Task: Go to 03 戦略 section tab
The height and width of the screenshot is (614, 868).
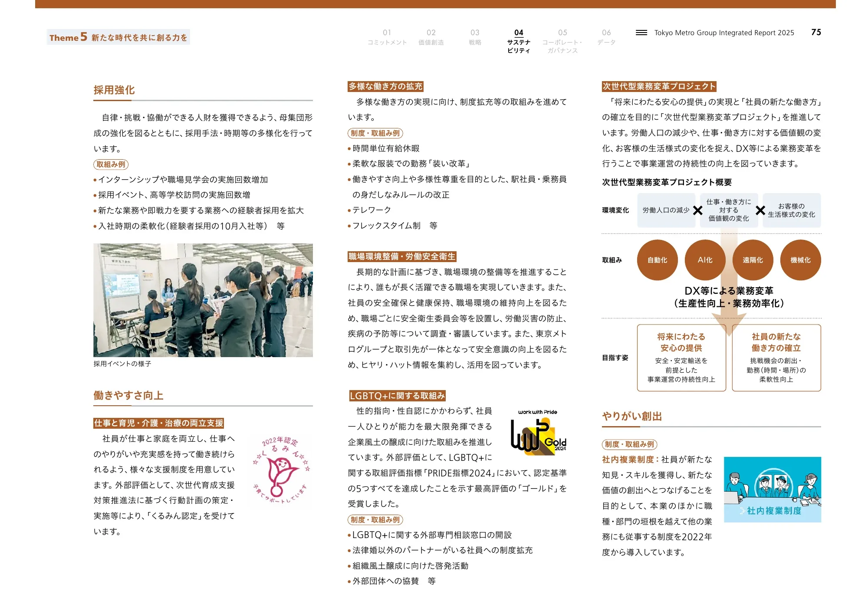Action: pos(475,37)
